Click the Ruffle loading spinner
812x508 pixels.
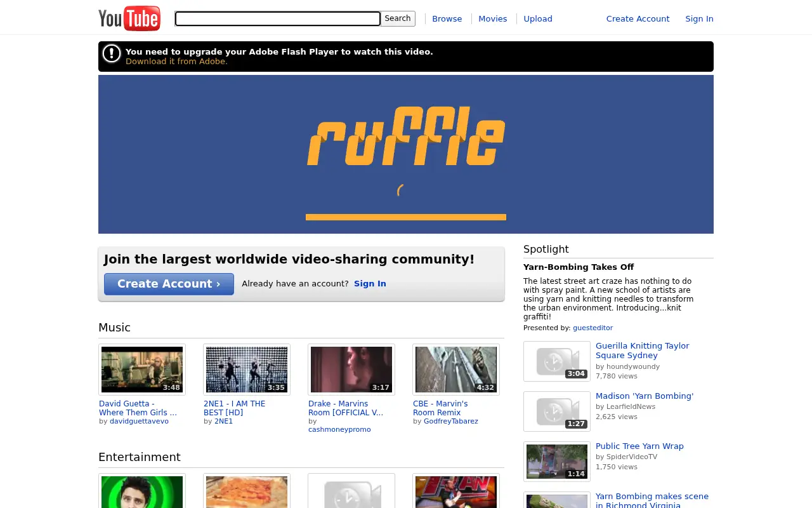pyautogui.click(x=402, y=190)
